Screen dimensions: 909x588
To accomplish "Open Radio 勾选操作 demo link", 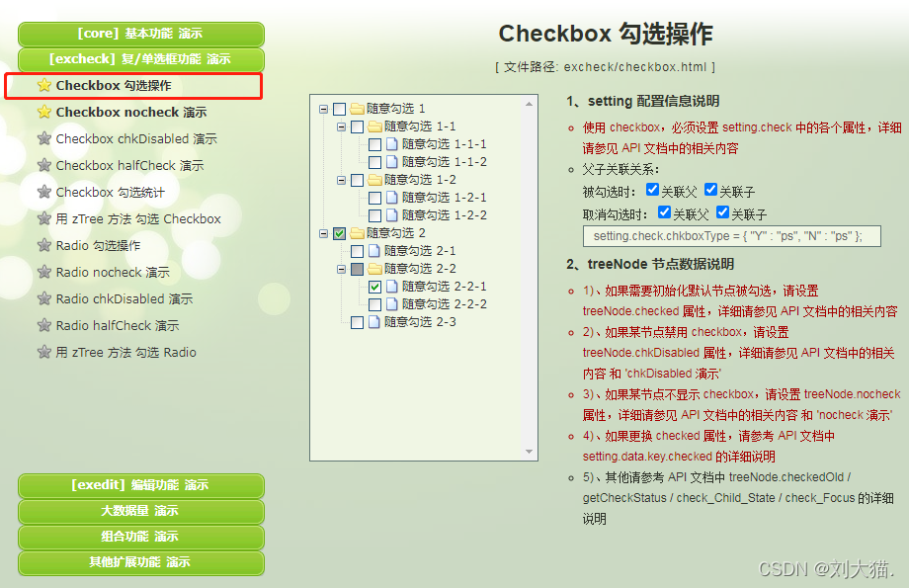I will pyautogui.click(x=98, y=245).
